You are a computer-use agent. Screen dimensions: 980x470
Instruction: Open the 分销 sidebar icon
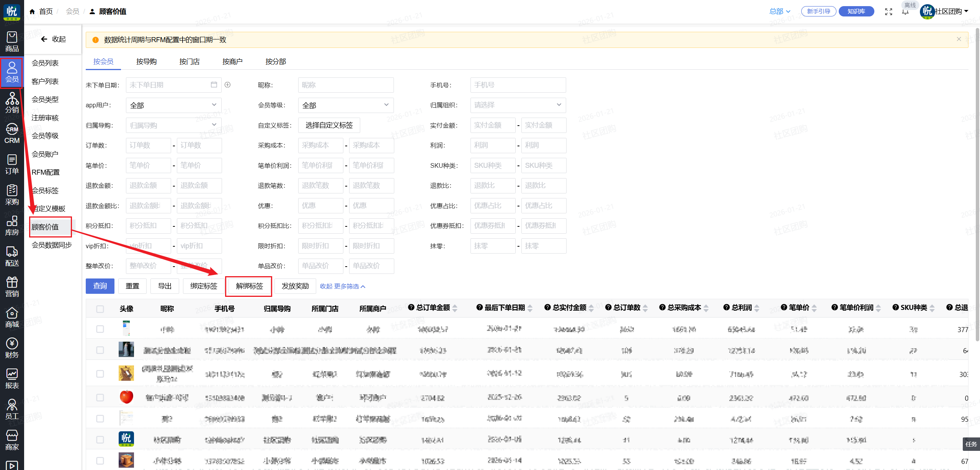[12, 103]
